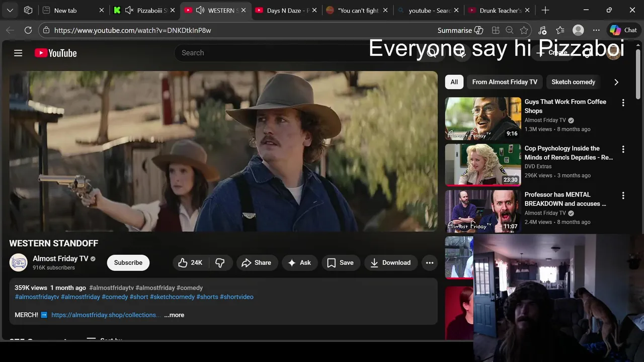Unmute the Pizzaboiii tab via speaker icon
644x362 pixels.
pos(129,10)
